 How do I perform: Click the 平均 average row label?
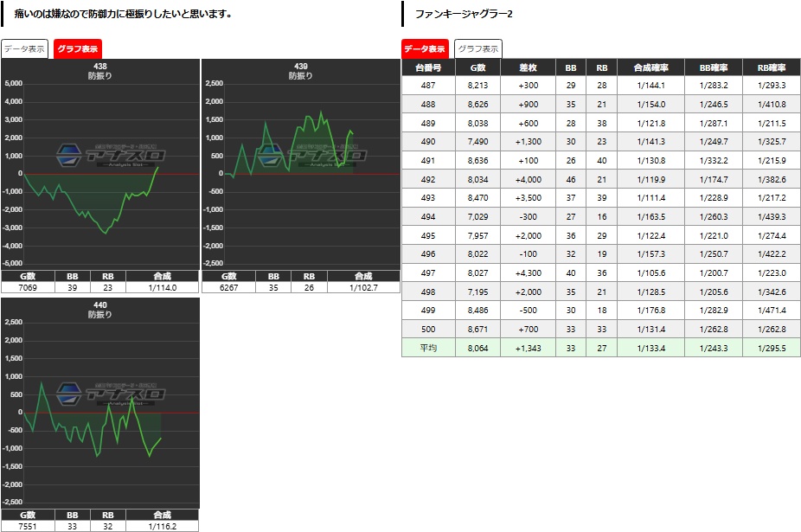[428, 348]
